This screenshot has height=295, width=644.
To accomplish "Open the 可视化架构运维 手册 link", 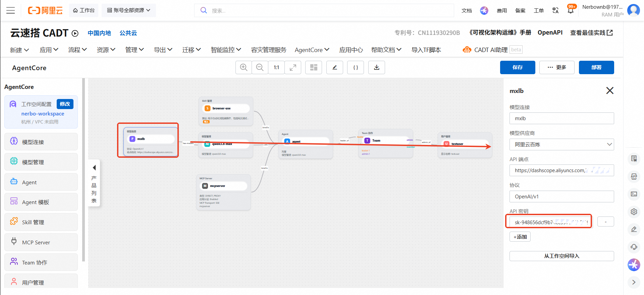I will [500, 33].
